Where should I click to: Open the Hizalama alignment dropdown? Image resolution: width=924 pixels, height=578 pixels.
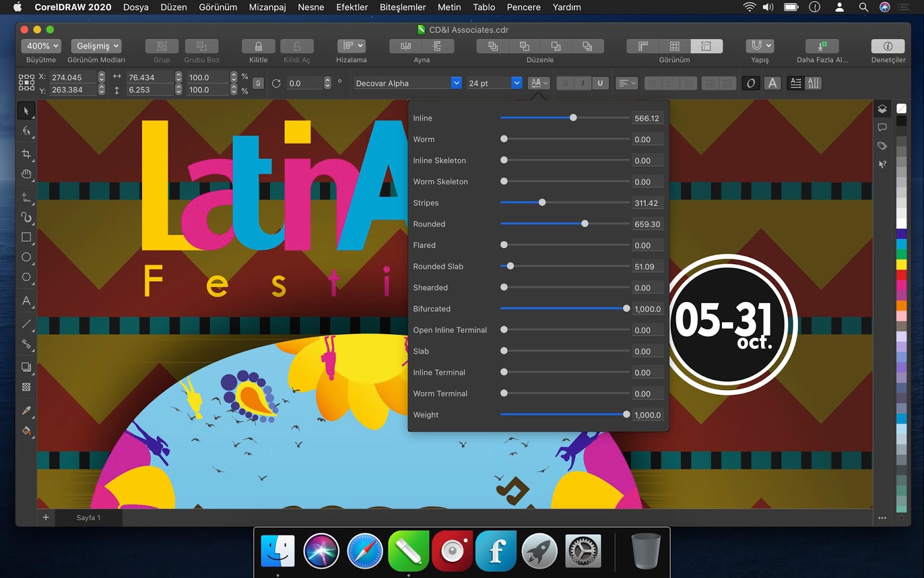point(351,46)
